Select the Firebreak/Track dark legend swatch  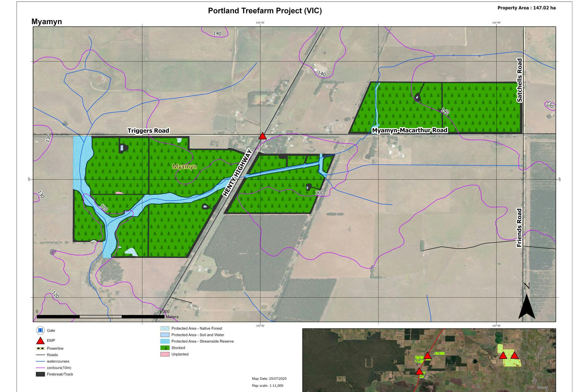click(x=40, y=374)
